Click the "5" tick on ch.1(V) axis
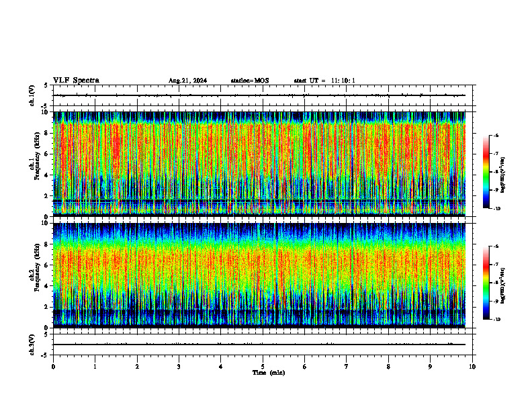Image resolution: width=532 pixels, height=411 pixels. point(46,85)
